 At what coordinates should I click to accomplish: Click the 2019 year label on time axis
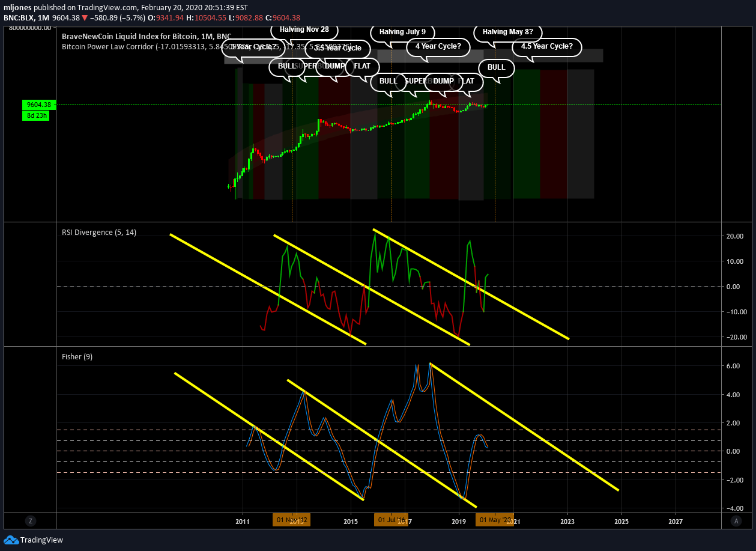(459, 520)
